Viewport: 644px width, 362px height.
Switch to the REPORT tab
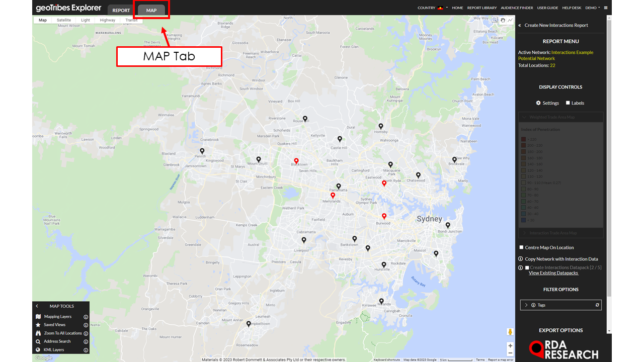pos(121,10)
